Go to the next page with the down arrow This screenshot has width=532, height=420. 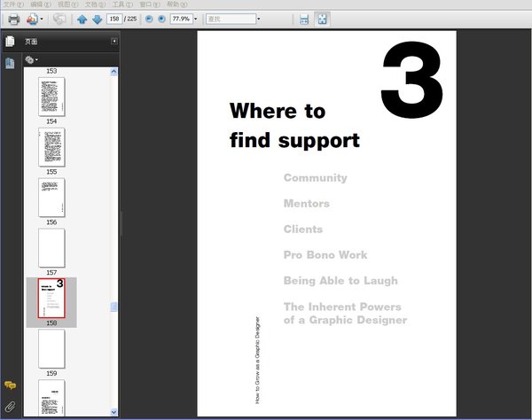(97, 19)
